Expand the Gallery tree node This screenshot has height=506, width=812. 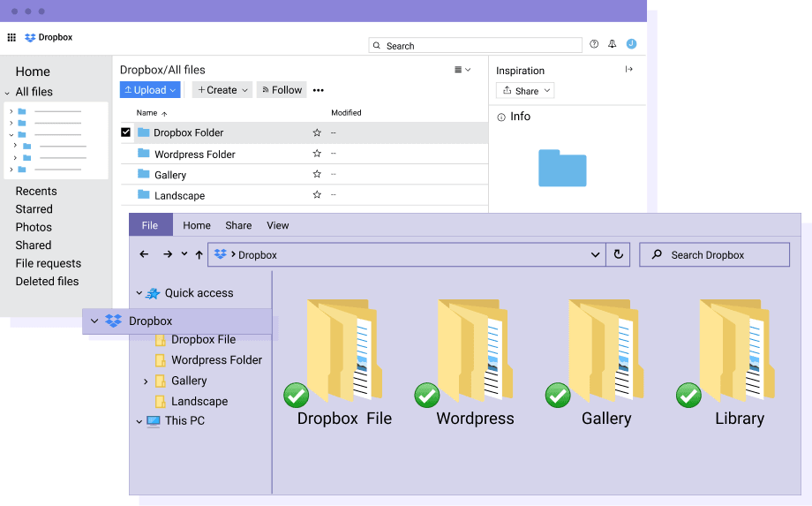click(146, 381)
